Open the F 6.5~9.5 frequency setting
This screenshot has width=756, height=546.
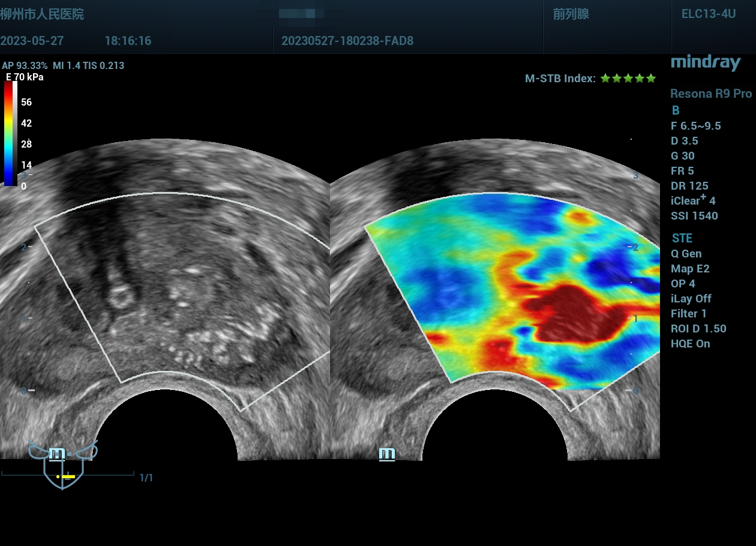coord(695,126)
